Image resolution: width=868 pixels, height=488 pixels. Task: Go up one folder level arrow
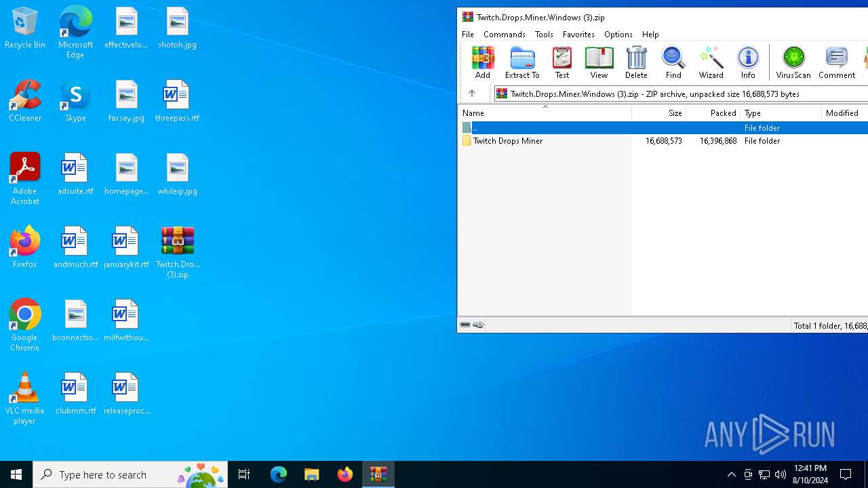(472, 94)
